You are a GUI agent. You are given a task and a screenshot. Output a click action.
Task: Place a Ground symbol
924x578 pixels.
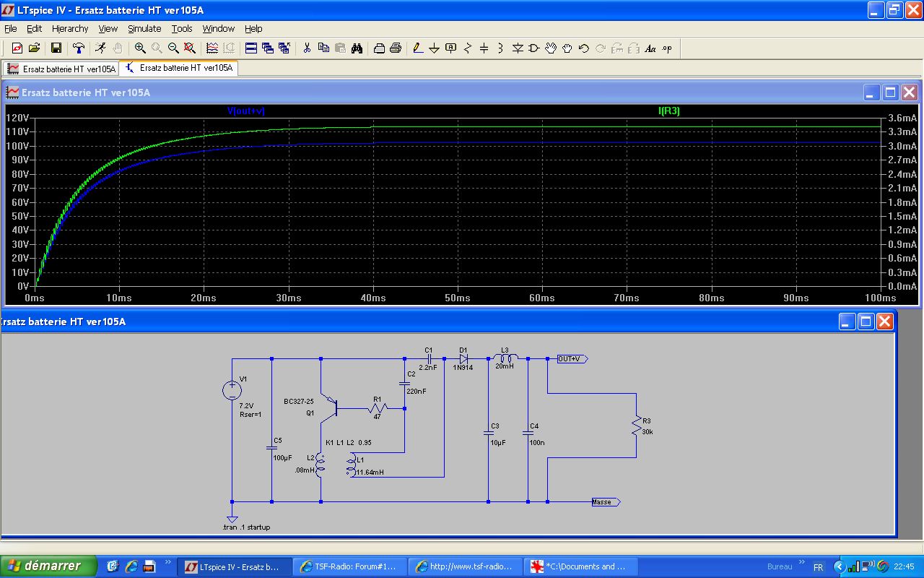pos(435,48)
